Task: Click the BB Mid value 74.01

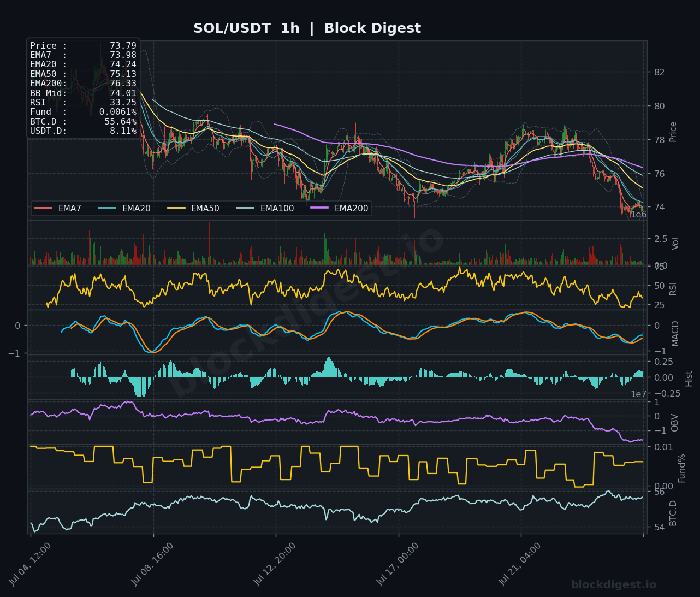Action: point(123,93)
